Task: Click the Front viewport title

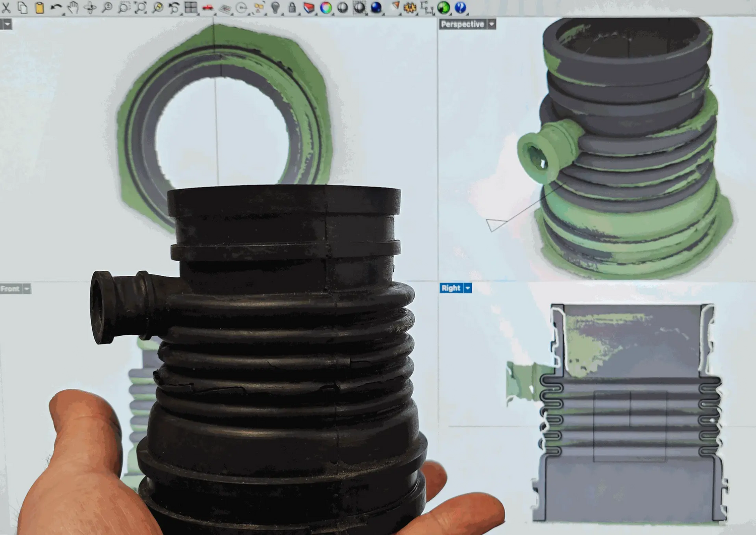Action: coord(10,289)
